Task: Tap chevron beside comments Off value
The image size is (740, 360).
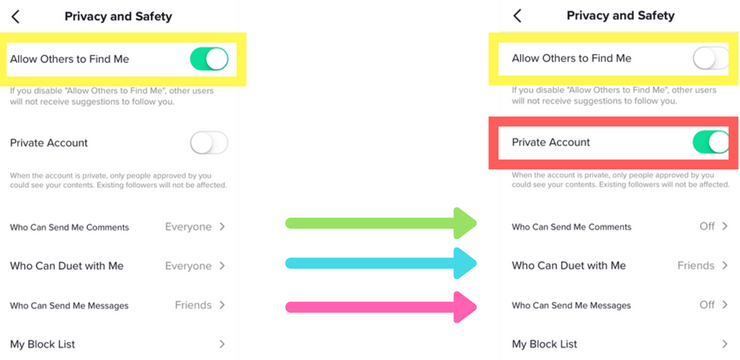Action: pyautogui.click(x=724, y=226)
